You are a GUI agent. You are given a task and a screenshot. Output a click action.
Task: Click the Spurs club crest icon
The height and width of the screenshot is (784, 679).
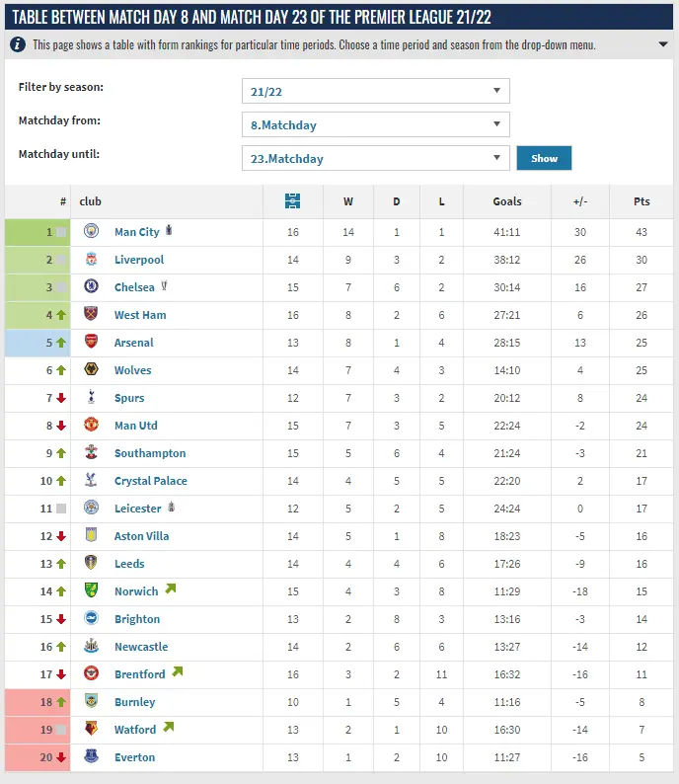pos(91,397)
